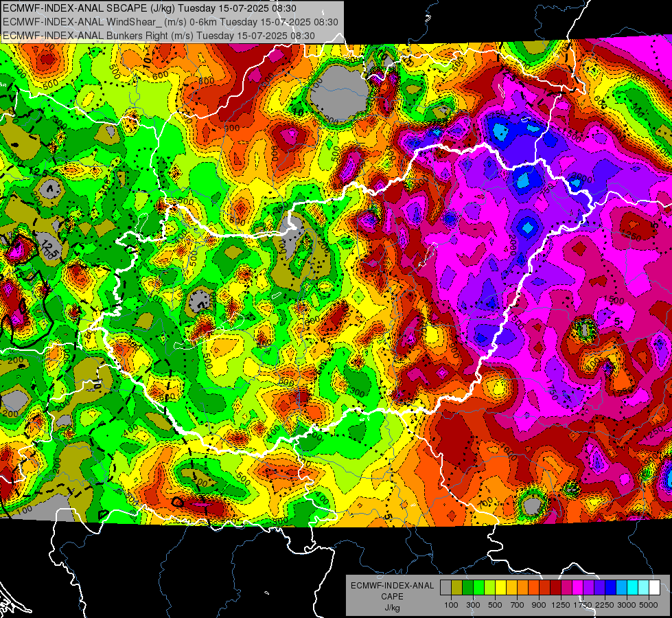Click the 1750 legend tick value
Viewport: 672px width, 618px height.
point(583,605)
